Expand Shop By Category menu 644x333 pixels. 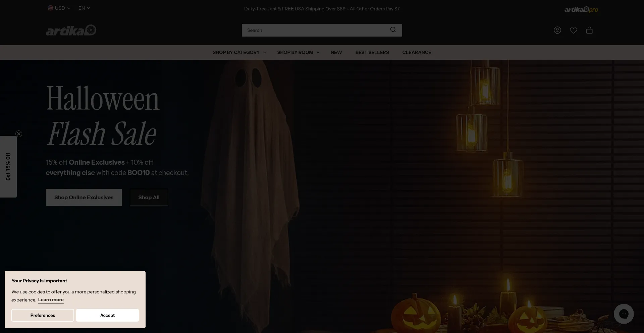click(x=239, y=52)
